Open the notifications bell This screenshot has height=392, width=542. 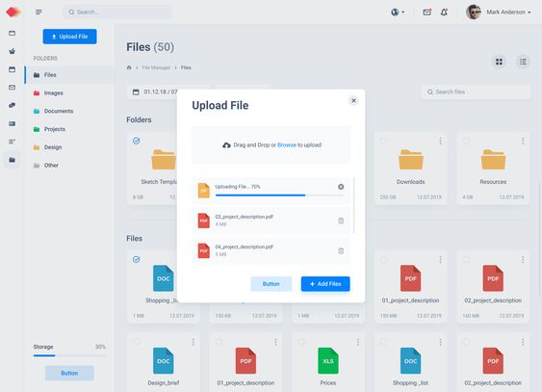[444, 13]
